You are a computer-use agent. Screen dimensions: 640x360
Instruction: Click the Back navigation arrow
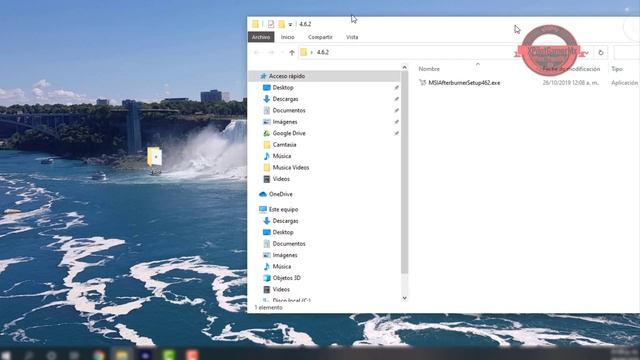coord(257,53)
